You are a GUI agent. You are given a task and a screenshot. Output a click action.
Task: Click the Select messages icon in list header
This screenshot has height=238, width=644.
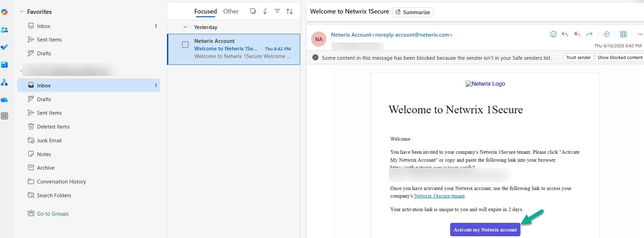click(253, 11)
